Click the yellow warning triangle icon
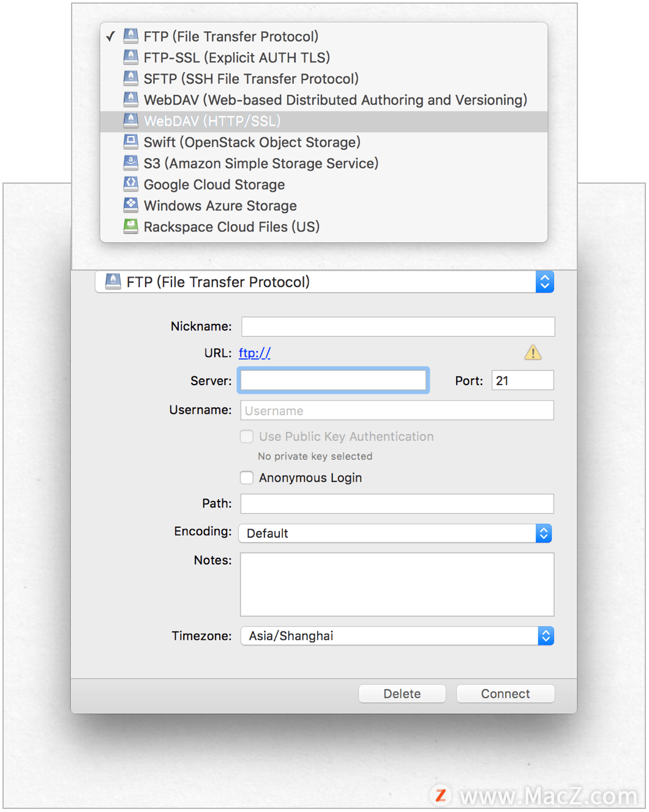 coord(533,352)
